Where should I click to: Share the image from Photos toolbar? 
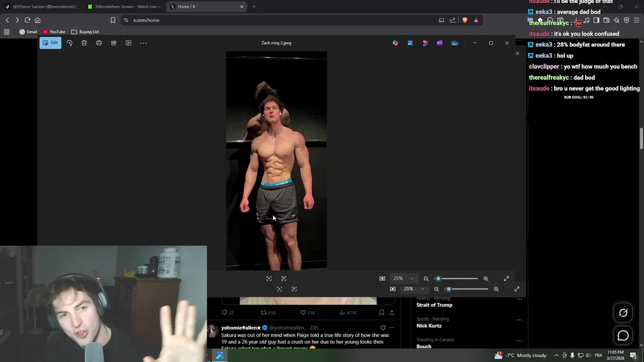pyautogui.click(x=114, y=43)
